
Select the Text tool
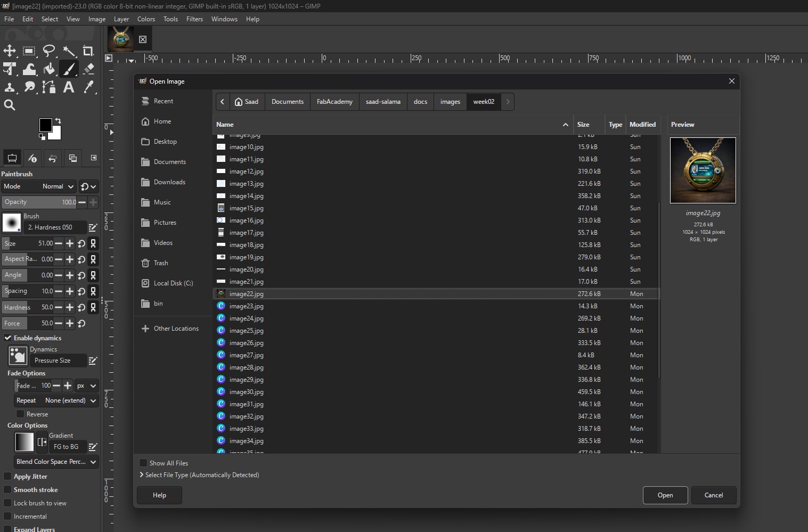click(x=69, y=87)
